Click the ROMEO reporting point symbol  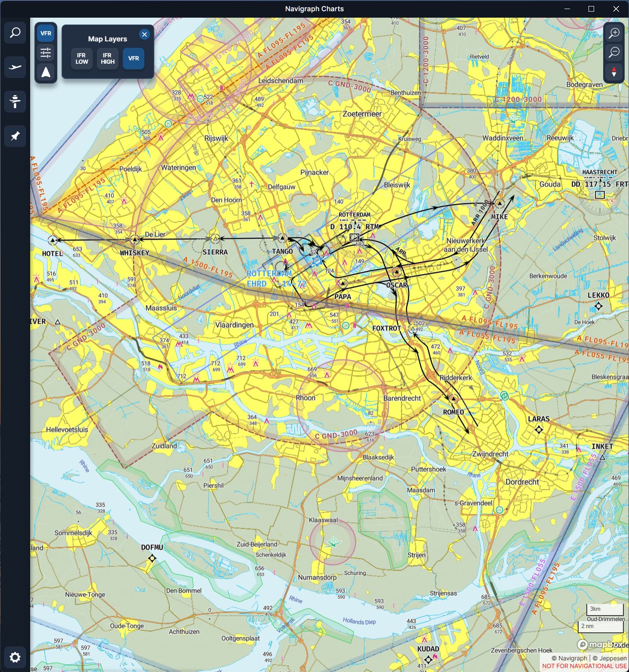453,399
